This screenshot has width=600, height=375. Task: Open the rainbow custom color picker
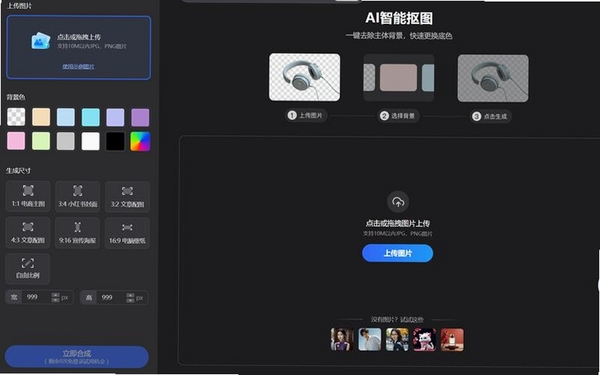pos(140,141)
